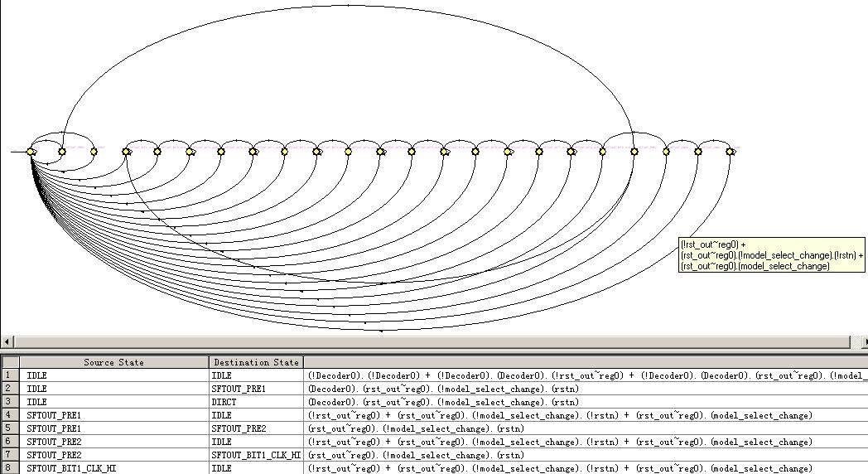Select row number 2 header
The height and width of the screenshot is (474, 868).
click(10, 388)
